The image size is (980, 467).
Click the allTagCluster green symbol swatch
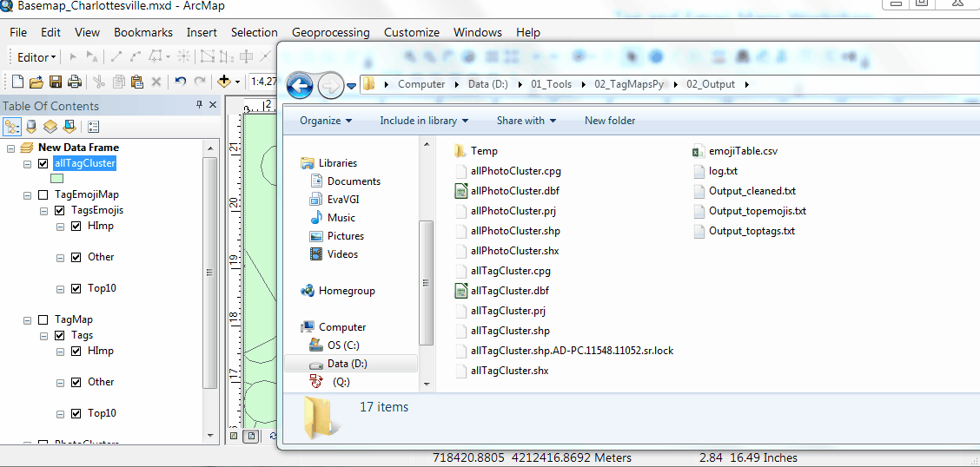pyautogui.click(x=56, y=179)
